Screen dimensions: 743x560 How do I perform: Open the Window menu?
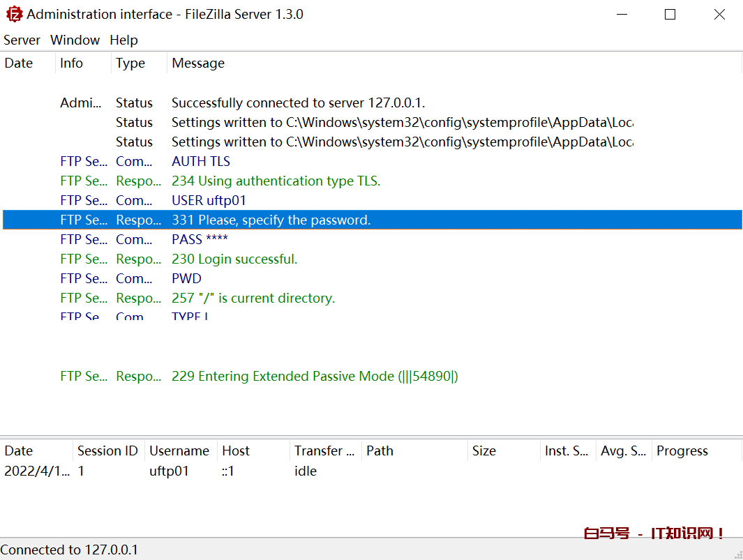point(75,40)
